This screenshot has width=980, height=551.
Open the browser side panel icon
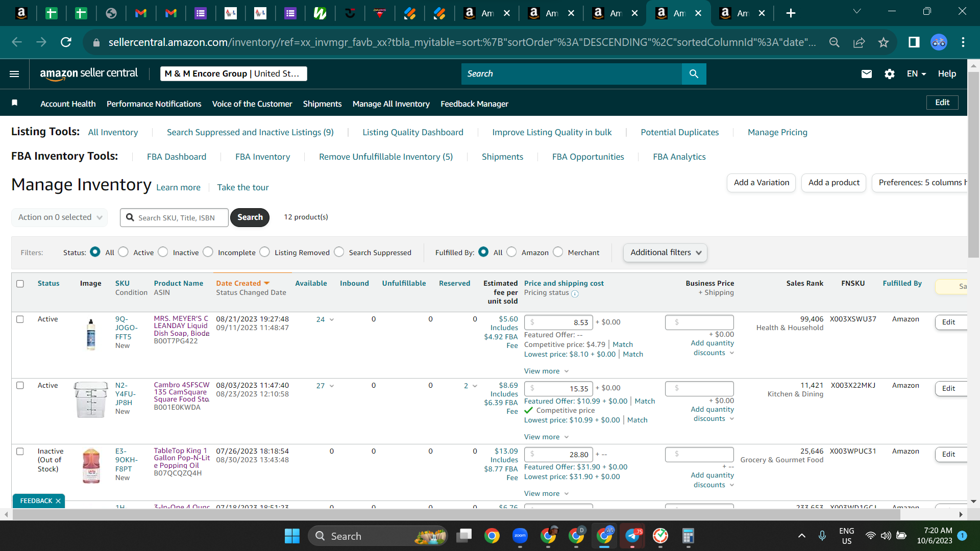(914, 42)
